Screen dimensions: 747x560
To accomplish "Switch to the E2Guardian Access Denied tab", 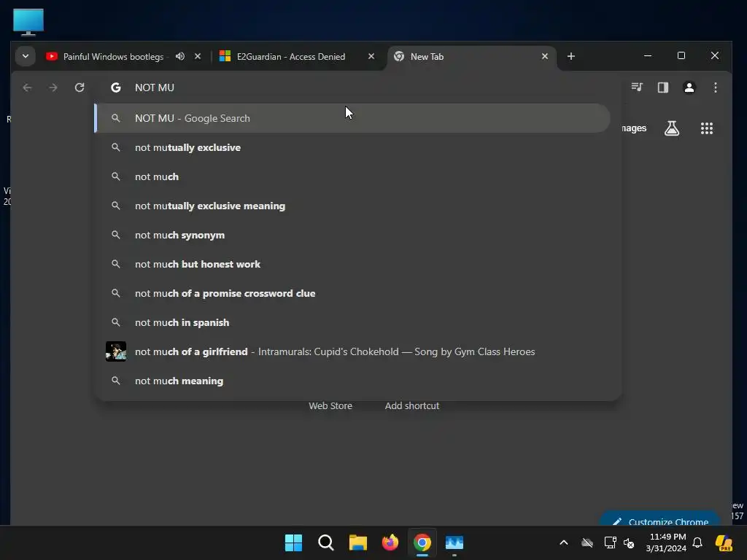I will 291,57.
